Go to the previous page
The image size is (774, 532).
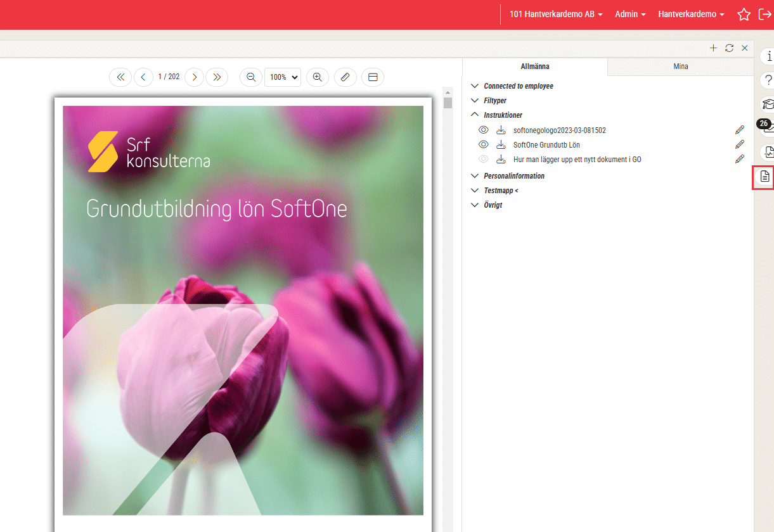click(x=143, y=77)
